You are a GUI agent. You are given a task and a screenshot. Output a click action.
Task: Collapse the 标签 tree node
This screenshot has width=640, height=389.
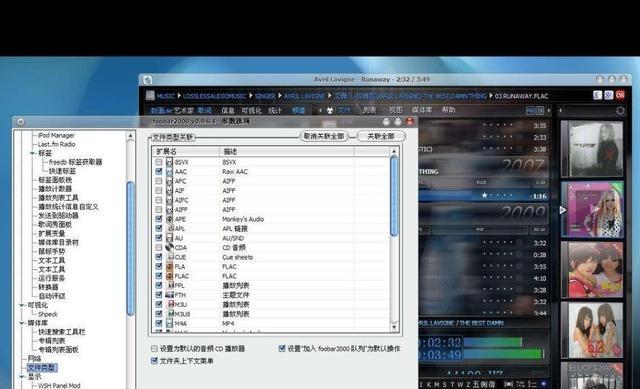[x=32, y=153]
